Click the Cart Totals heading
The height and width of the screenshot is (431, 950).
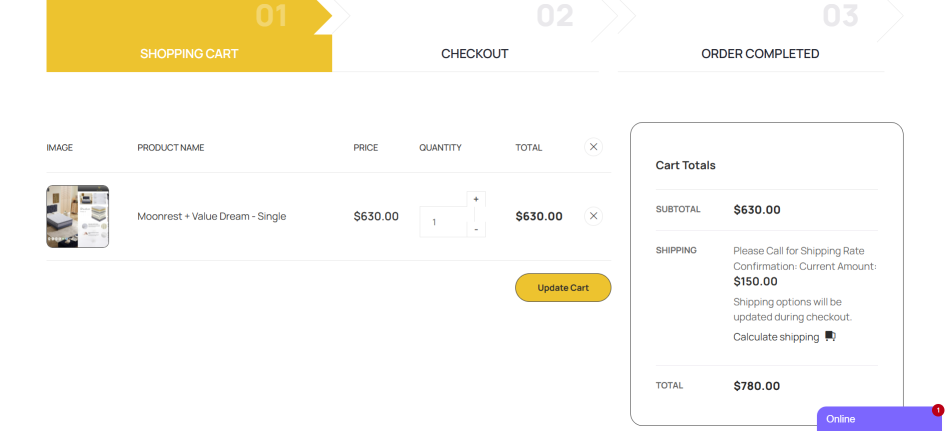685,165
